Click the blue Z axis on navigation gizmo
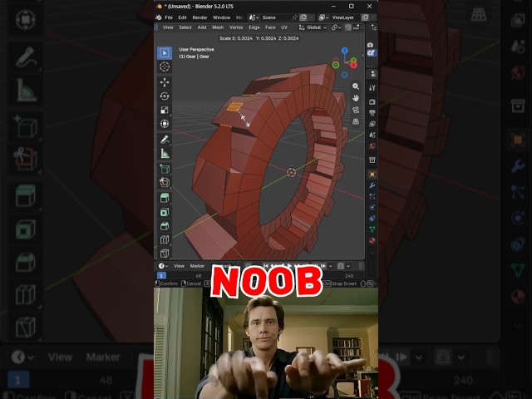 coord(345,51)
